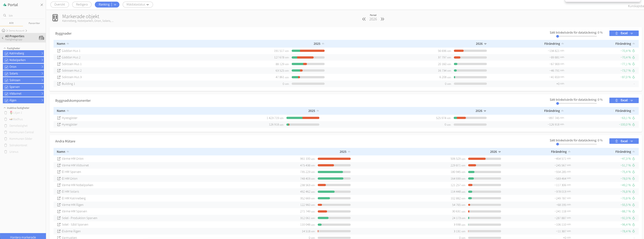Select the inactive property Solnakontoret
Viewport: 644px width, 239px height.
[x=18, y=145]
